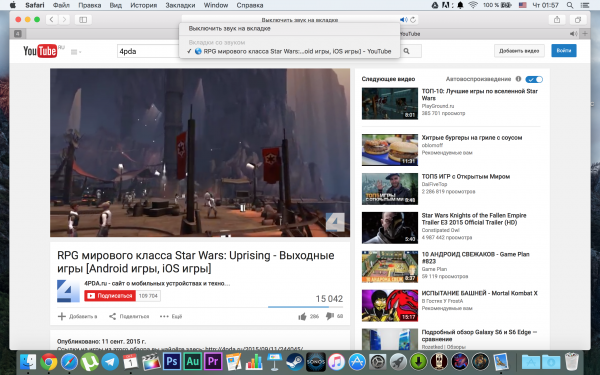Screen dimensions: 600x375
Task: Click the like/dislike ratio bar
Action: [x=305, y=307]
